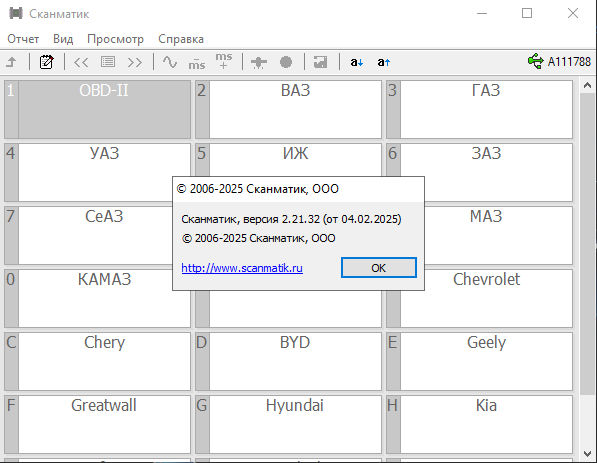Screen dimensions: 597x463
Task: Select the УАЗ tile
Action: [x=97, y=172]
